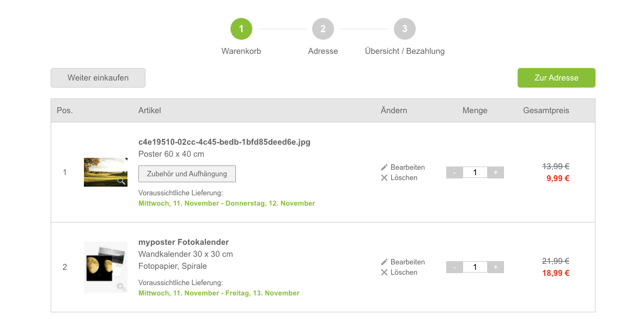Proceed with the green Zur Adresse button
The image size is (644, 327).
556,78
